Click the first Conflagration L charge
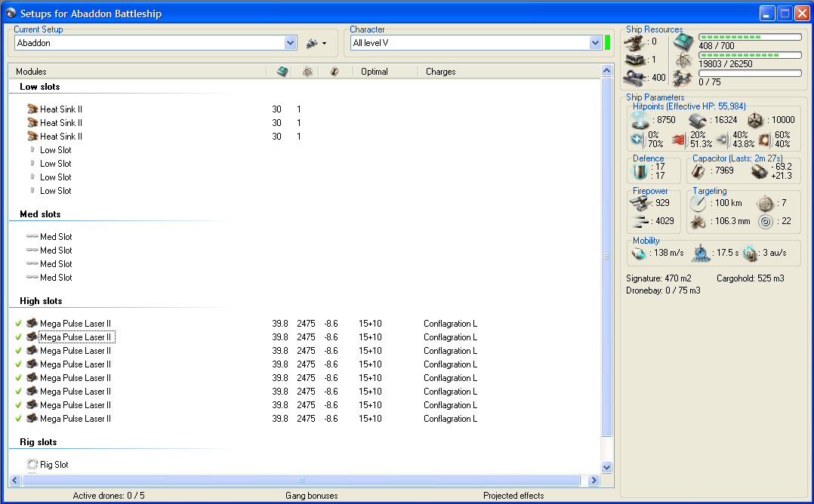The width and height of the screenshot is (814, 504). tap(450, 324)
